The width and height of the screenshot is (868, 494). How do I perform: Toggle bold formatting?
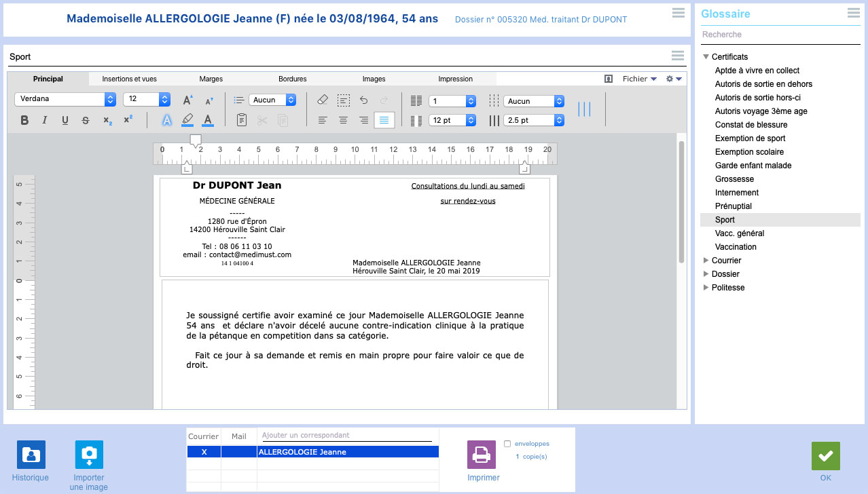(x=24, y=121)
